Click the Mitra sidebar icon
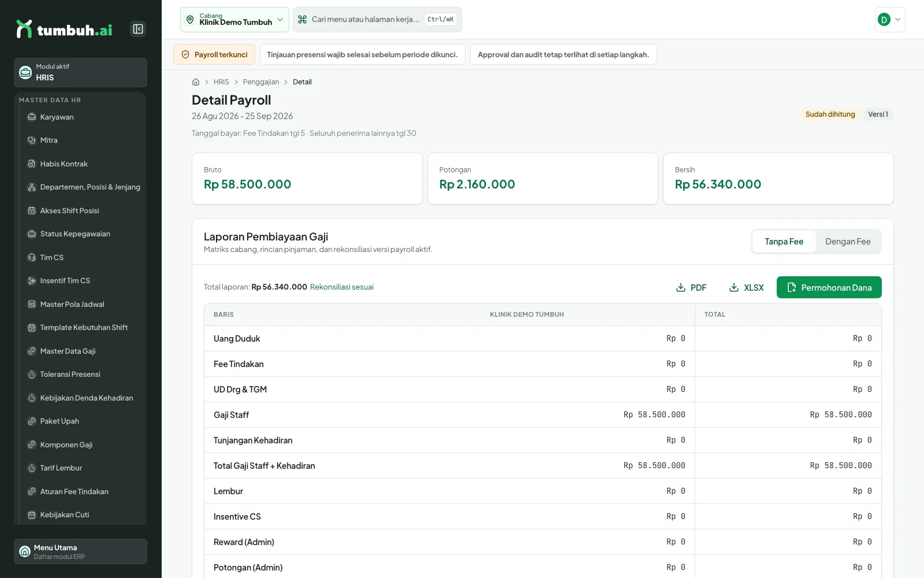924x578 pixels. [x=32, y=140]
